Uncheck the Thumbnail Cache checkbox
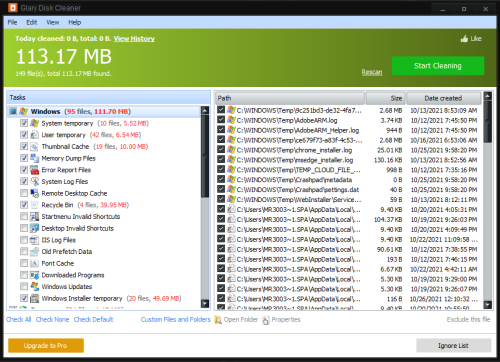Viewport: 500px width, 362px height. click(24, 147)
